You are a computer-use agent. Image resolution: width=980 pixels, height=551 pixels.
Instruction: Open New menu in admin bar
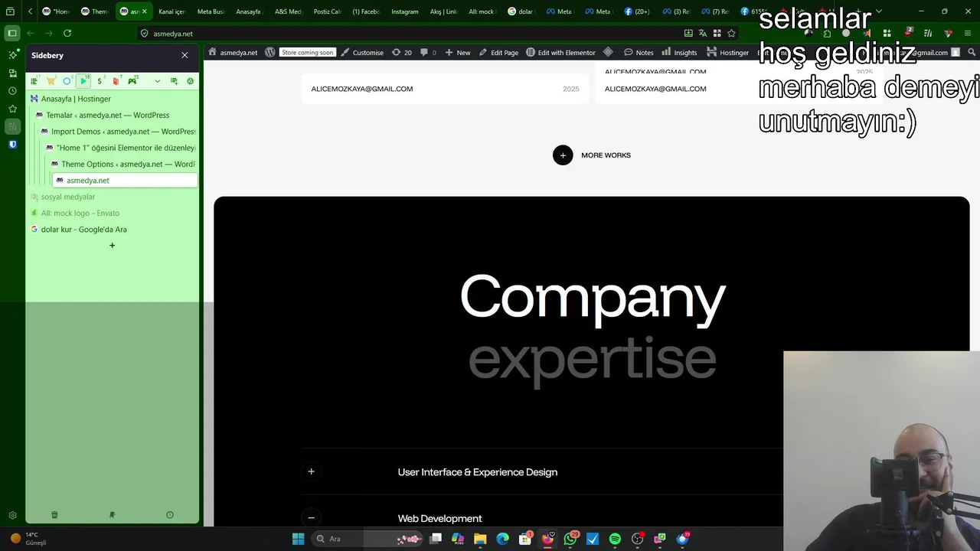point(458,53)
